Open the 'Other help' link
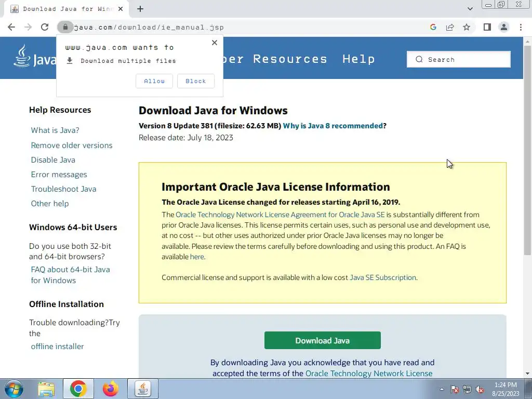Image resolution: width=532 pixels, height=399 pixels. (x=50, y=204)
